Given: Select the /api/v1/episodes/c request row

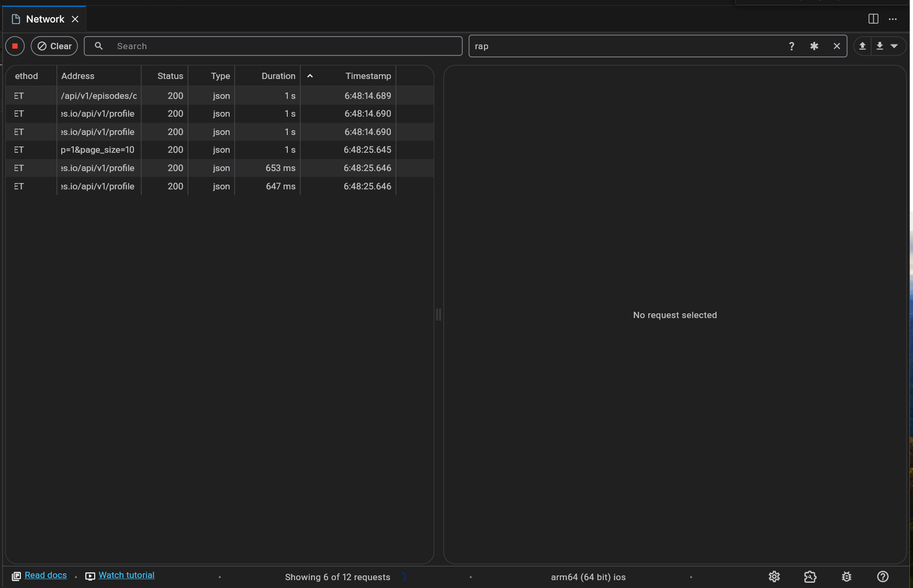Looking at the screenshot, I should [220, 96].
